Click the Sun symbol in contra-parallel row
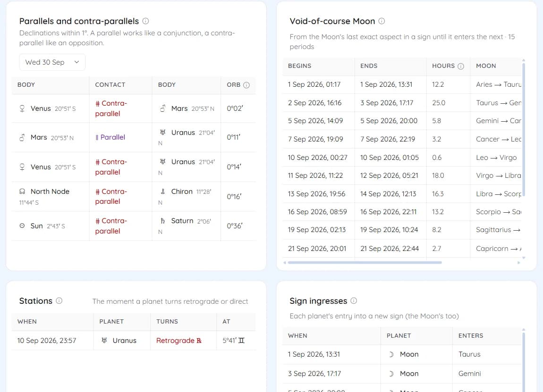 coord(22,226)
